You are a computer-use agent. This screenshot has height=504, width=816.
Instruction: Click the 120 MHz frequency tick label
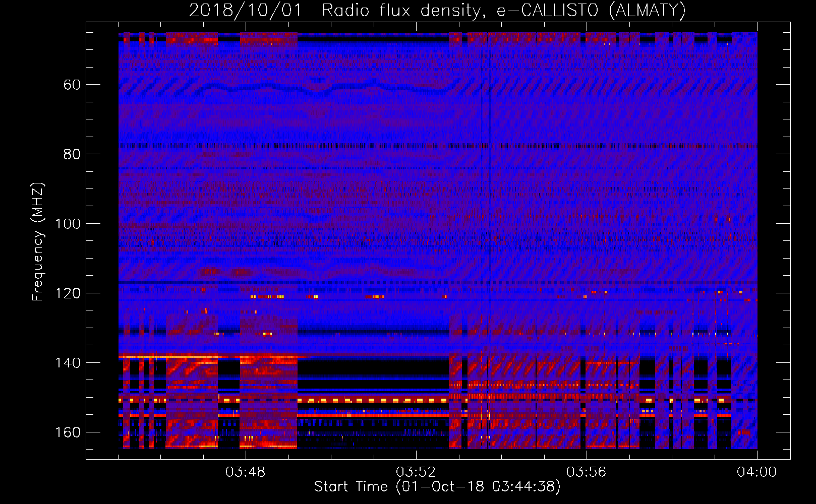[x=68, y=293]
